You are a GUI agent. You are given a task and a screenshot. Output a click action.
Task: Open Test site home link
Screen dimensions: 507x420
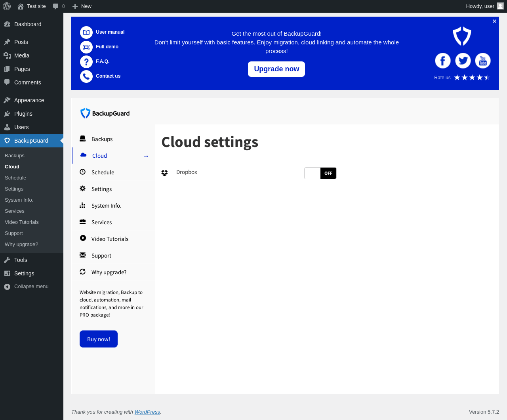click(32, 6)
